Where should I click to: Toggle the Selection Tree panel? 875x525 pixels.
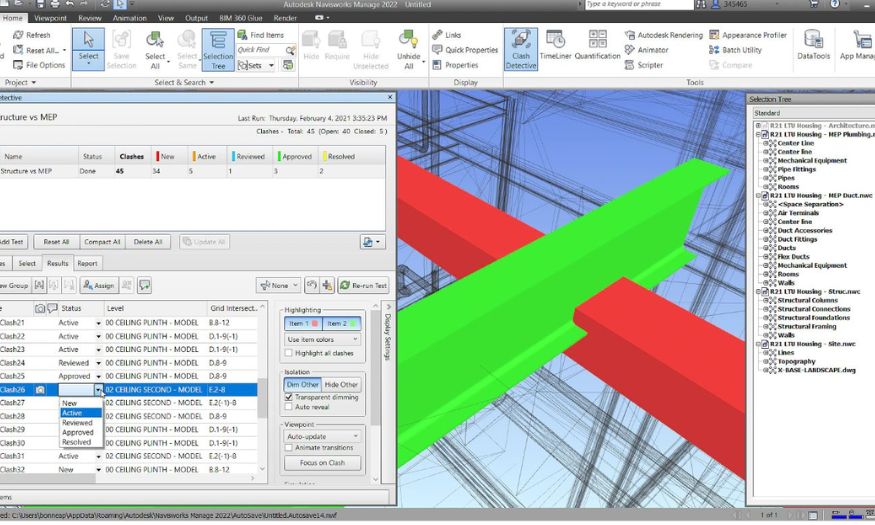[218, 50]
